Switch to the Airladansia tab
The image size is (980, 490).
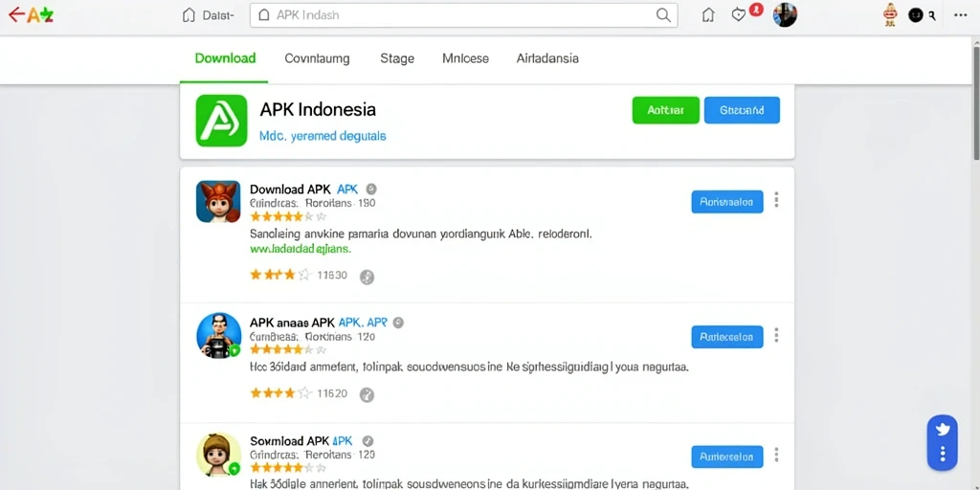coord(547,58)
